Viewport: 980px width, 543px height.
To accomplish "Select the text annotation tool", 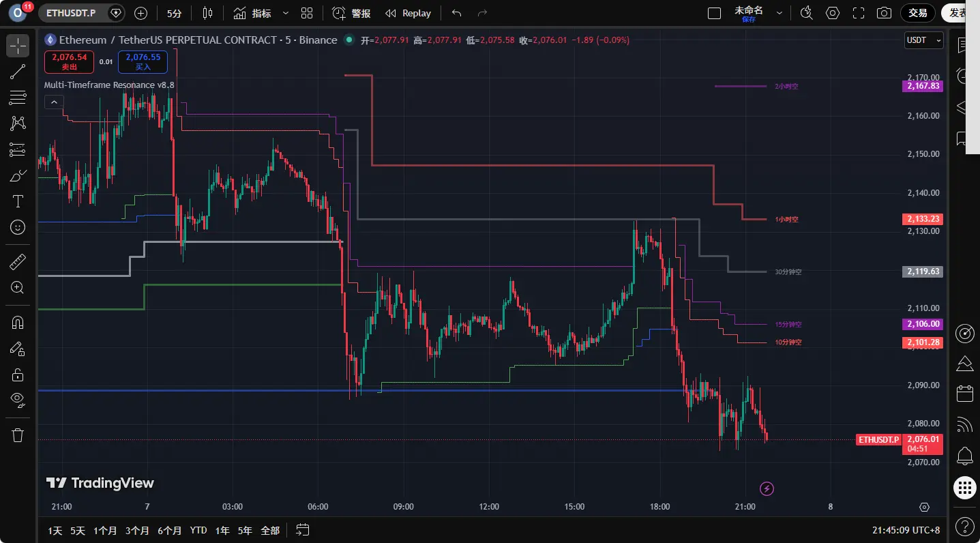I will tap(18, 201).
